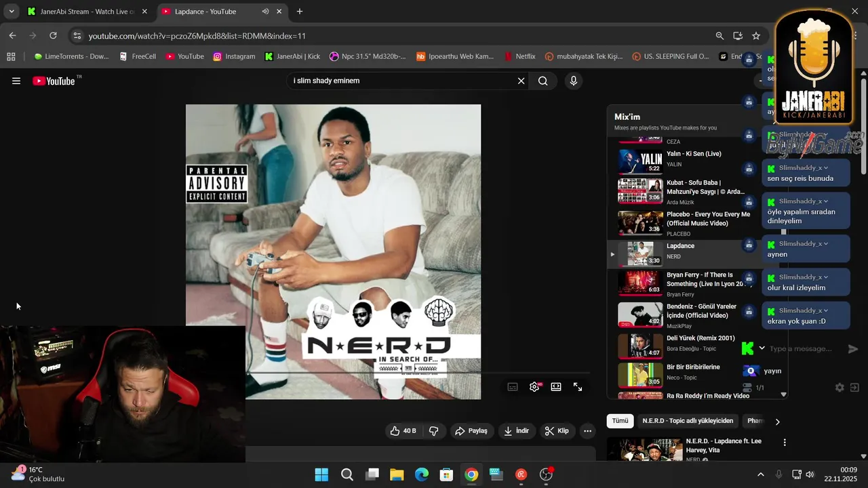Open chat settings gear in Kick overlay
Image resolution: width=868 pixels, height=488 pixels.
tap(840, 388)
